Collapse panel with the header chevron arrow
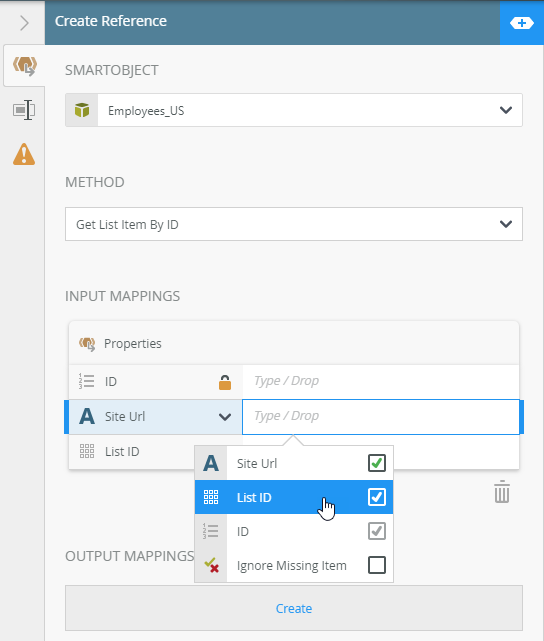Image resolution: width=544 pixels, height=641 pixels. coord(24,23)
